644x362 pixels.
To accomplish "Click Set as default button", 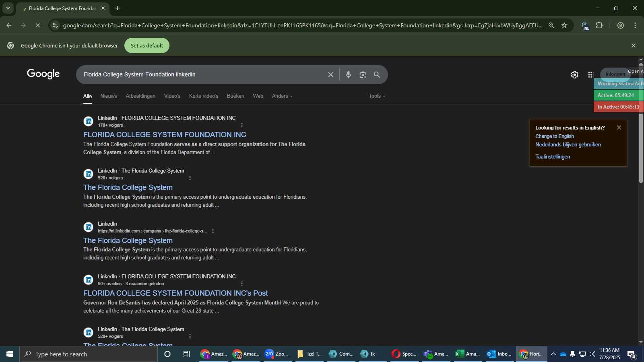I will [x=147, y=45].
